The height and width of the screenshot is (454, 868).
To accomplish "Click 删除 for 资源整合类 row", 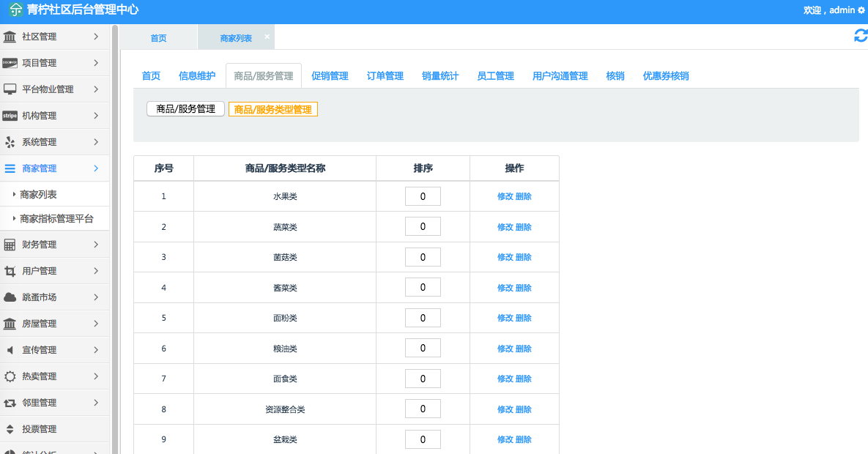I will click(x=524, y=409).
